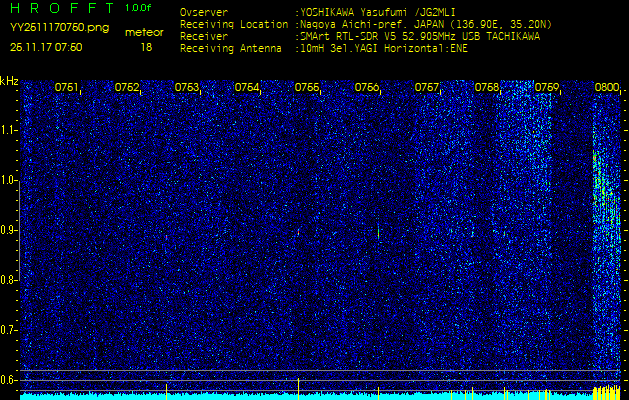Viewport: 629px width, 400px height.
Task: Click the meteor echo just before 0755
Action: click(298, 232)
